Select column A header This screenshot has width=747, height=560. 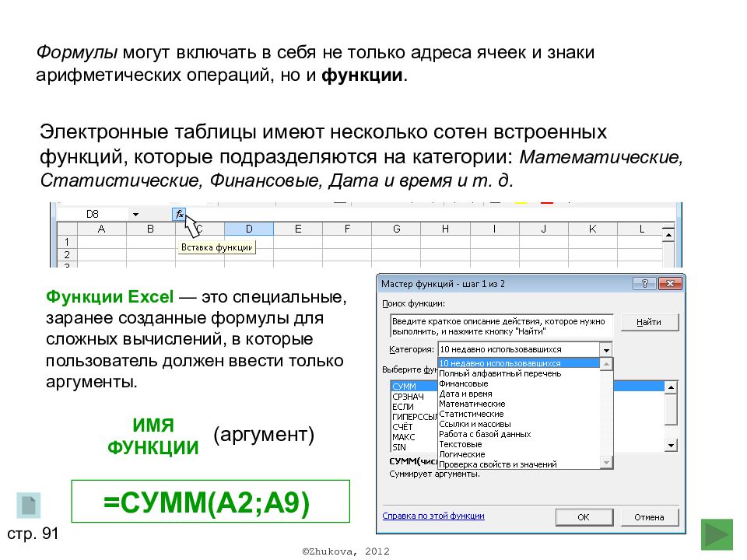(101, 229)
